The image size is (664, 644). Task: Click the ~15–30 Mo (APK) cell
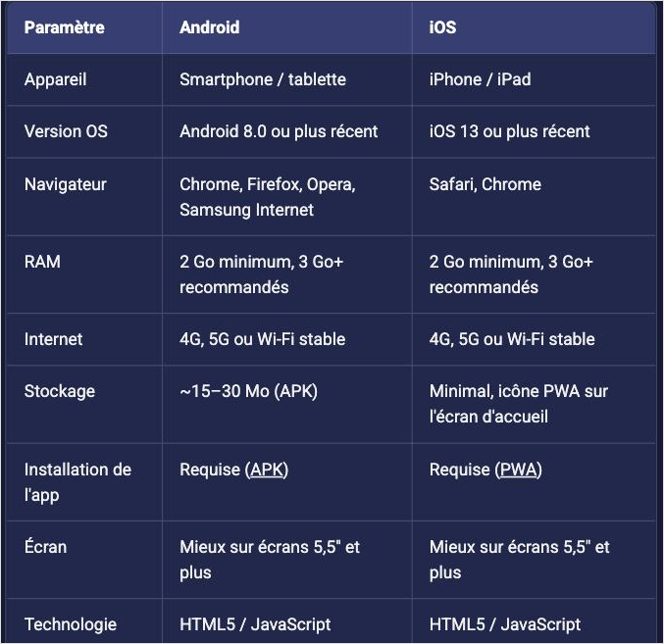[248, 391]
